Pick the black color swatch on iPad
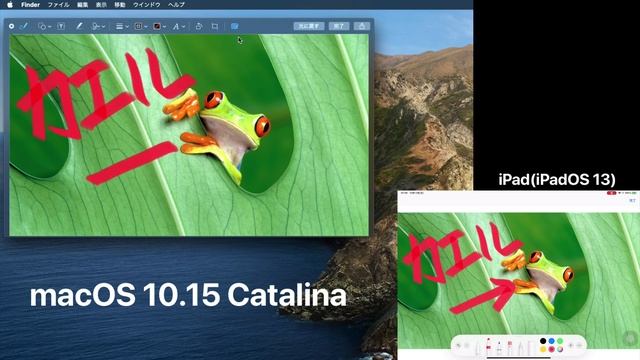 click(x=543, y=341)
